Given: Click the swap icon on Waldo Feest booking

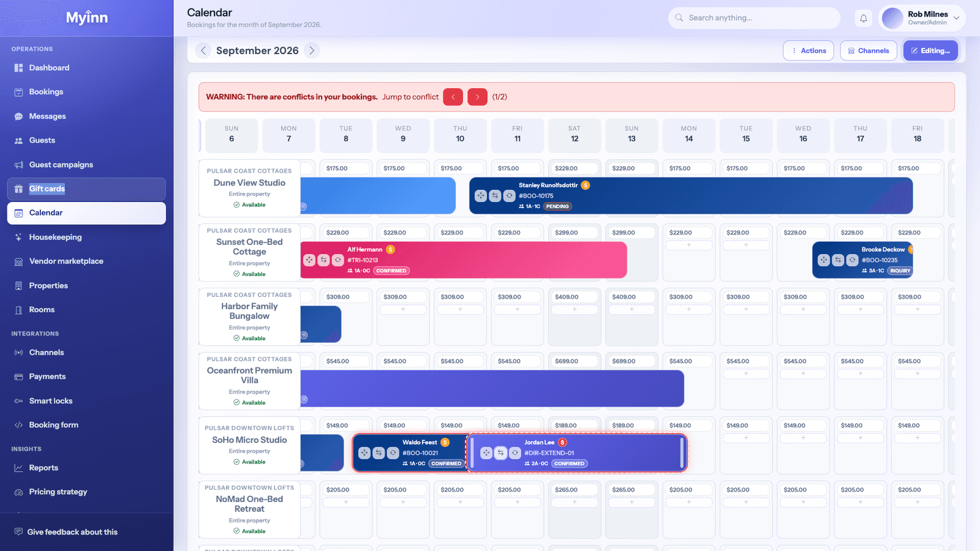Looking at the screenshot, I should [x=379, y=453].
